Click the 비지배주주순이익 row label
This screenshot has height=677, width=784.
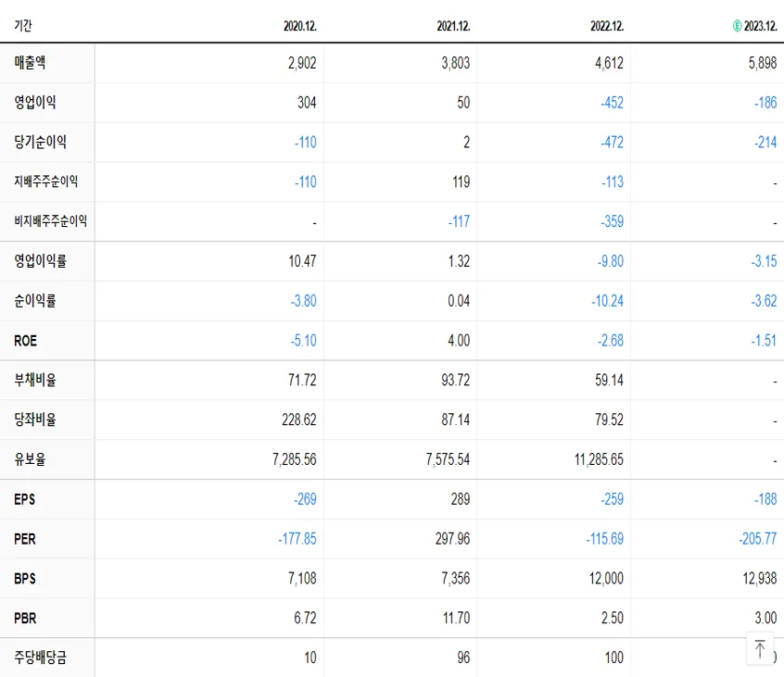coord(50,220)
